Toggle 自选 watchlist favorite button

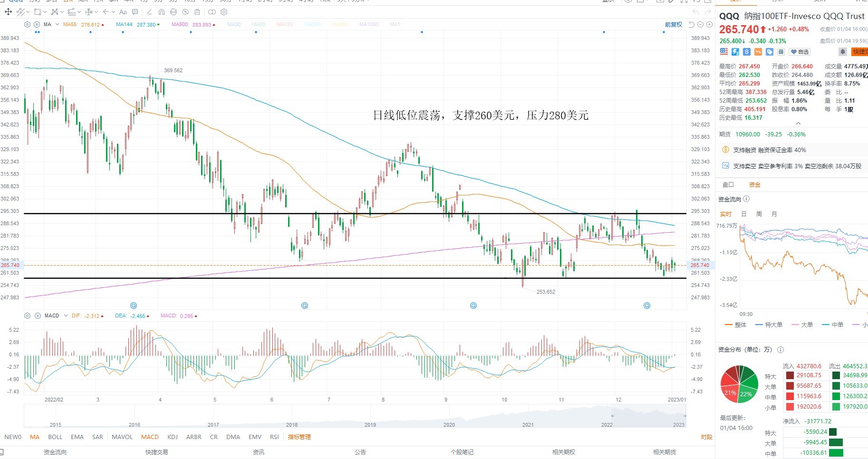tap(800, 52)
